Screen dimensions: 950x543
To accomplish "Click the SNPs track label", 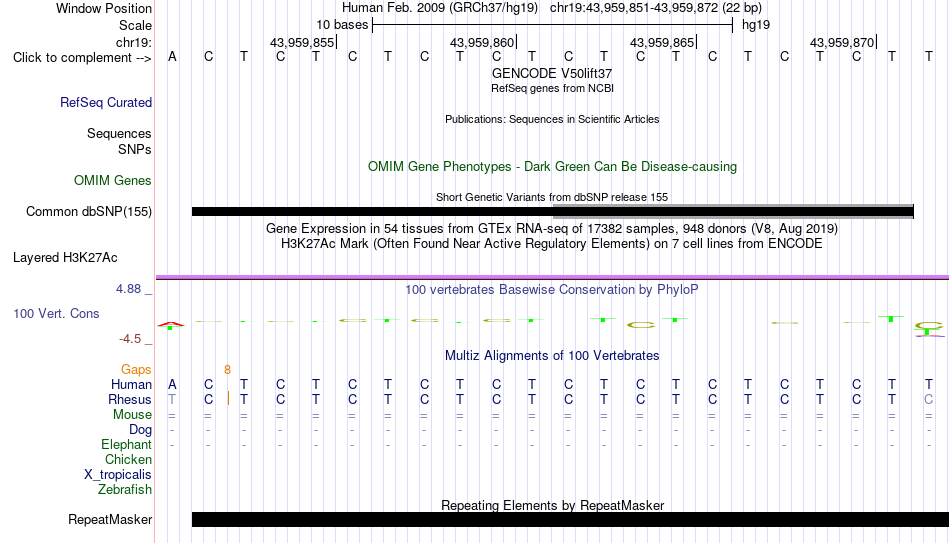I will 135,149.
